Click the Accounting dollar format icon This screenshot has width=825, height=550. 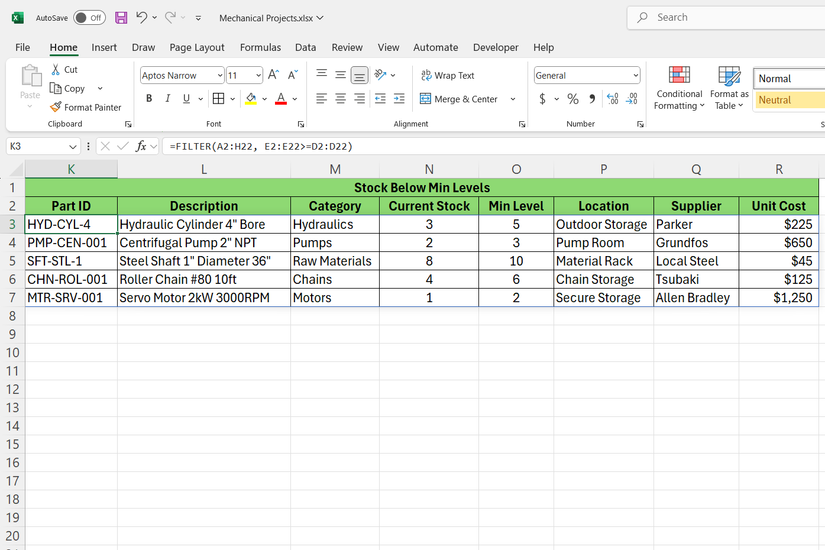[542, 99]
